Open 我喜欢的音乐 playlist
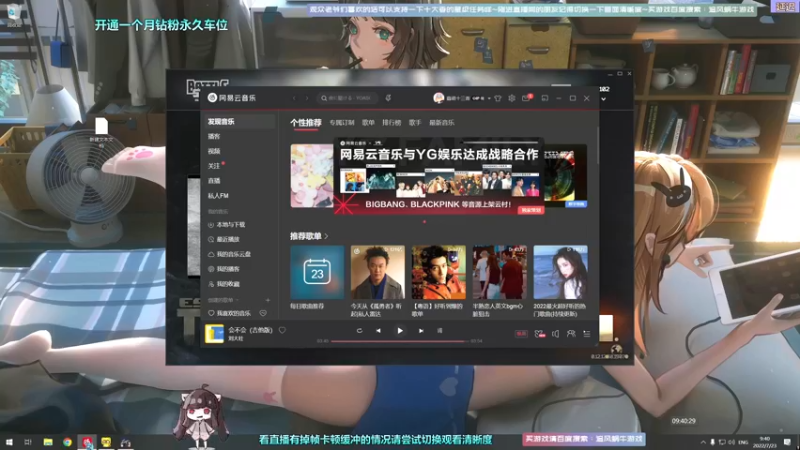The width and height of the screenshot is (800, 450). (x=229, y=313)
